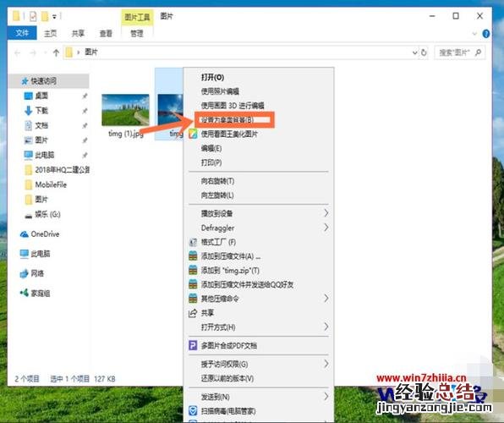Image resolution: width=504 pixels, height=423 pixels.
Task: Open 此电脑 below OneDrive
Action: click(x=41, y=254)
